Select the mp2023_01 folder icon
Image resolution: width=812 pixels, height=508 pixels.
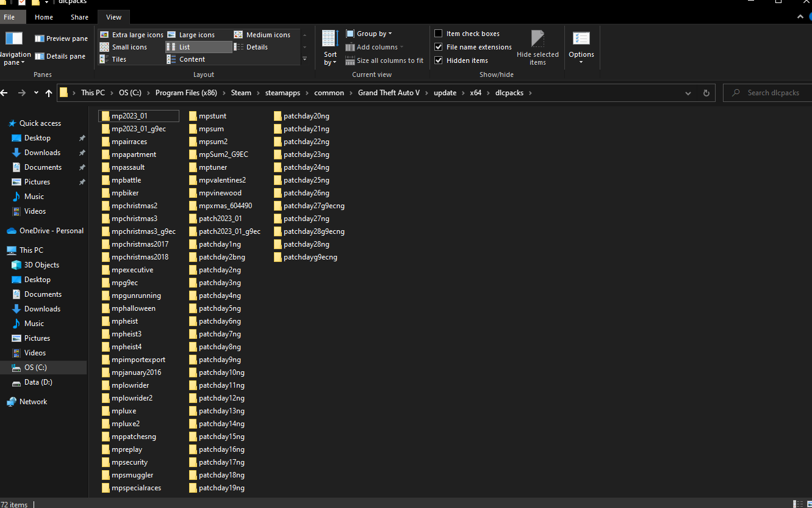(106, 116)
